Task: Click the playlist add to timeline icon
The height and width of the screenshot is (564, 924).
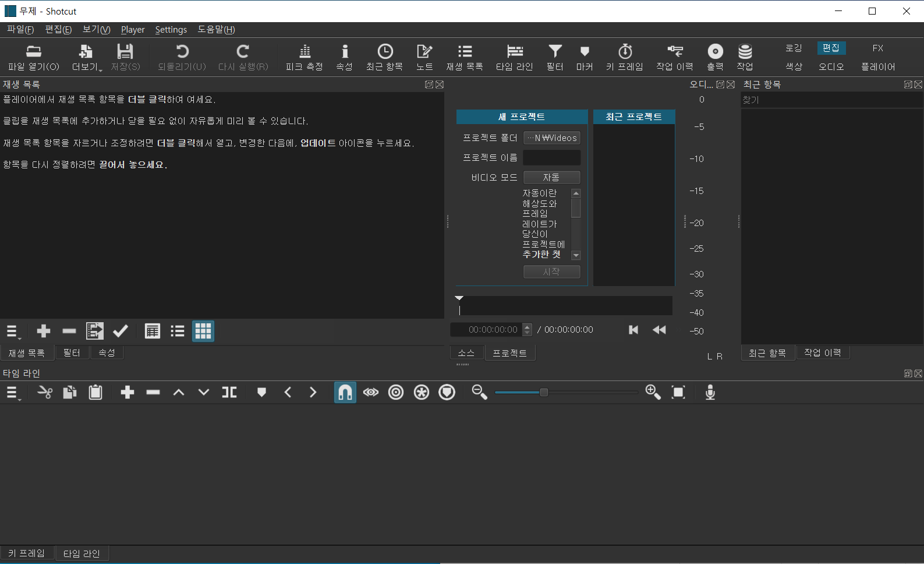Action: coord(95,332)
